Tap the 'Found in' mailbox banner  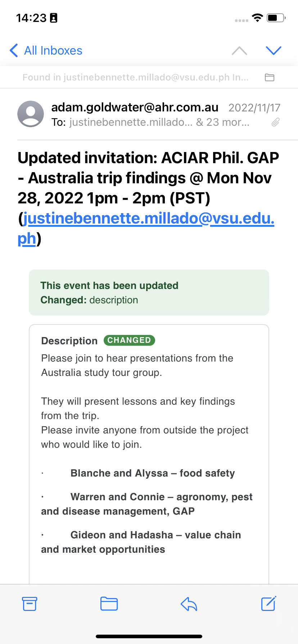click(135, 77)
